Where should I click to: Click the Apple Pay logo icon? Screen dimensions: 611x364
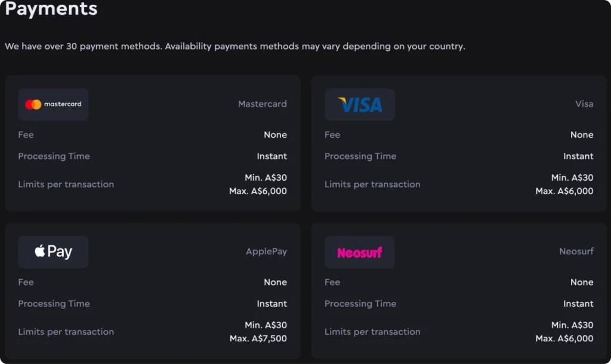53,252
